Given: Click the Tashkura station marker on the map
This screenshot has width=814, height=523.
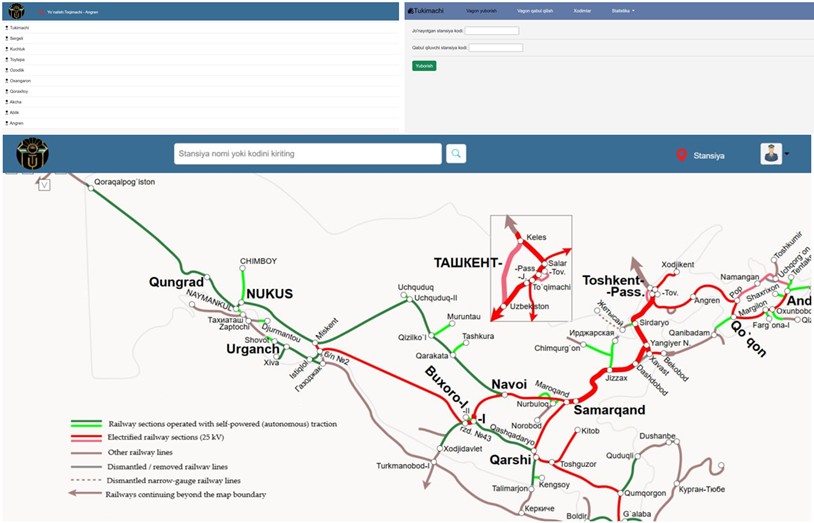Looking at the screenshot, I should click(466, 343).
